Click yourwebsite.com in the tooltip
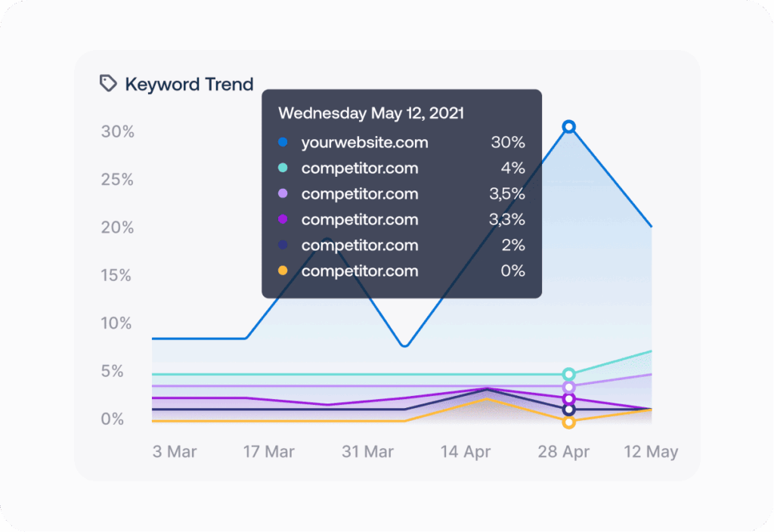This screenshot has width=774, height=532. (x=364, y=142)
